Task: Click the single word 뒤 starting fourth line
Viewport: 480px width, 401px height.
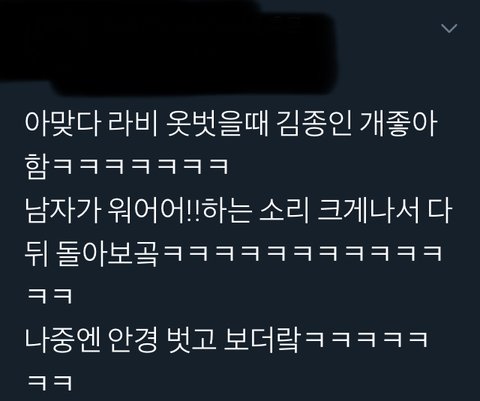Action: pyautogui.click(x=36, y=254)
